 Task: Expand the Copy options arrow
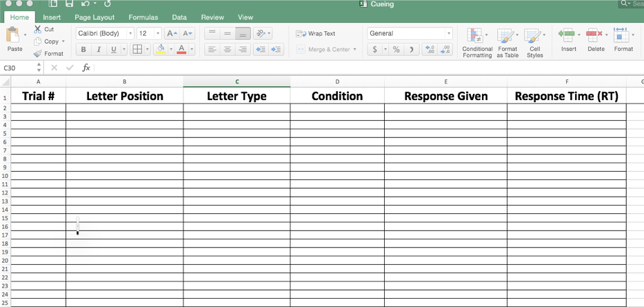[x=63, y=41]
